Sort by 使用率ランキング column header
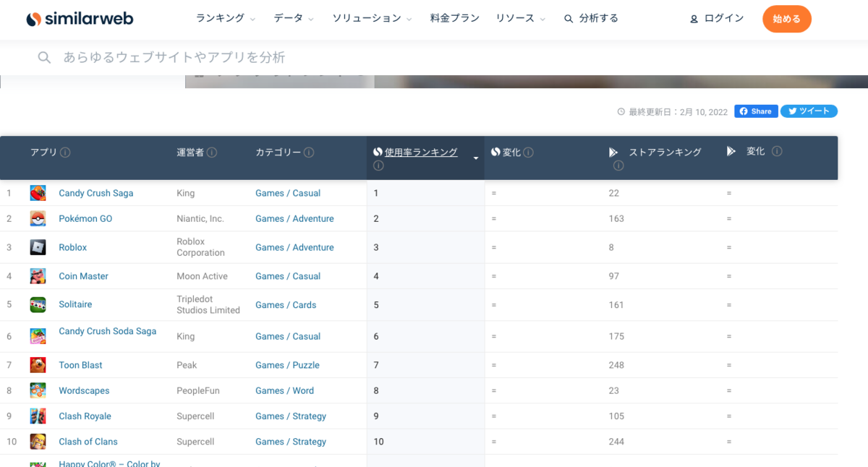 pos(421,152)
